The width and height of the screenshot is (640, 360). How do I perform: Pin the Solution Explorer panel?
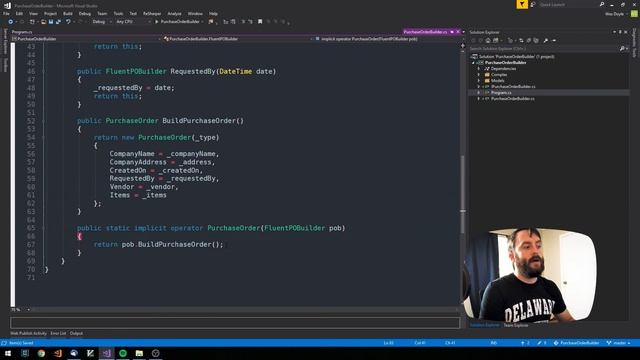(x=620, y=32)
